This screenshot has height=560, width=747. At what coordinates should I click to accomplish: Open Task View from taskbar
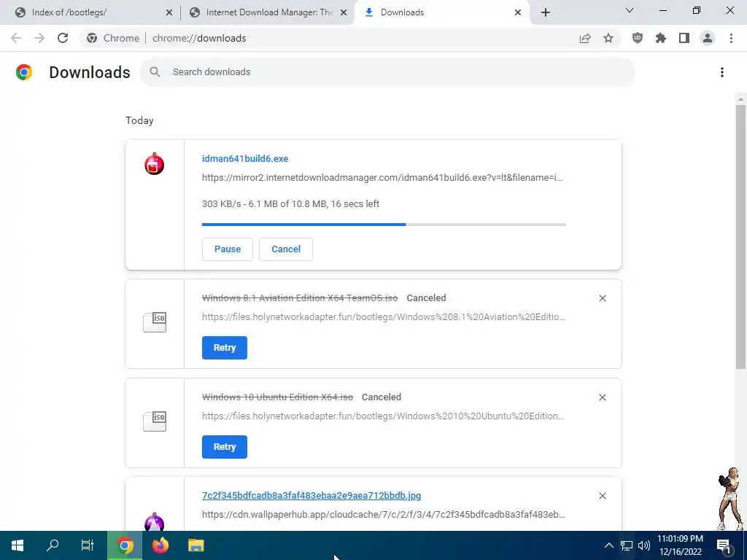click(88, 545)
